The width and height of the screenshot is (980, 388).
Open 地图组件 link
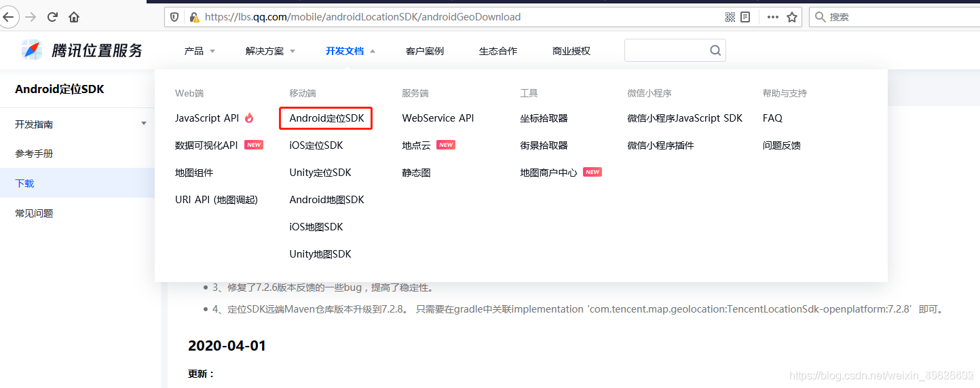(x=194, y=173)
